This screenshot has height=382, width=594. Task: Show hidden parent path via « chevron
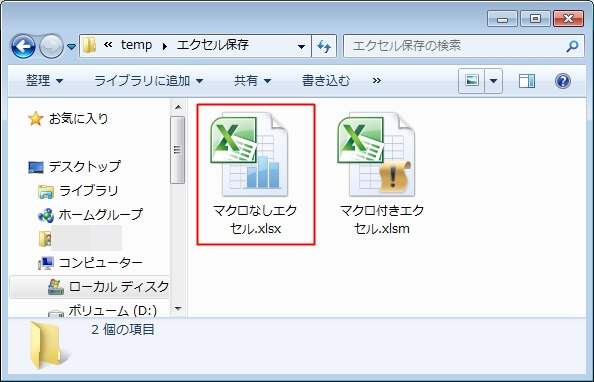click(108, 45)
